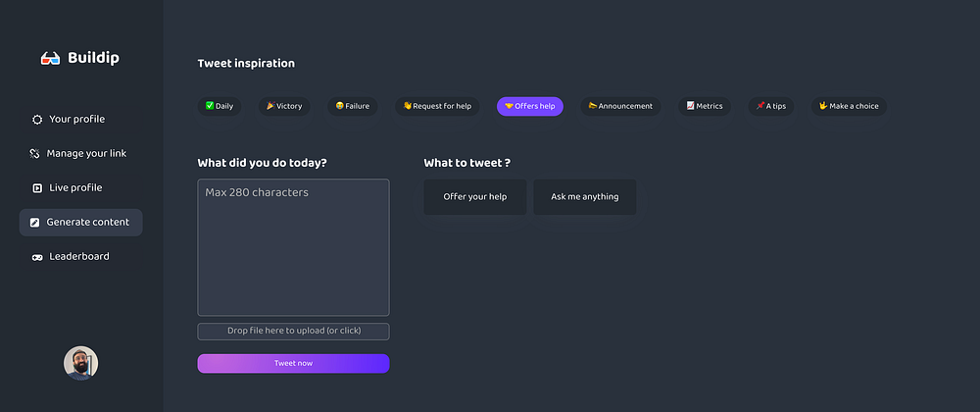Click the Your profile gear icon

(37, 120)
